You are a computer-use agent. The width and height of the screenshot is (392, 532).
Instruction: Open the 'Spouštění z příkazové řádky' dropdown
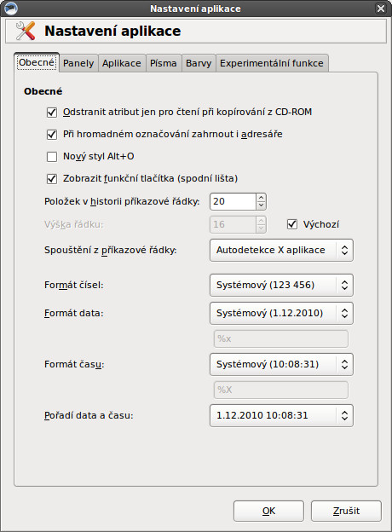click(x=281, y=250)
